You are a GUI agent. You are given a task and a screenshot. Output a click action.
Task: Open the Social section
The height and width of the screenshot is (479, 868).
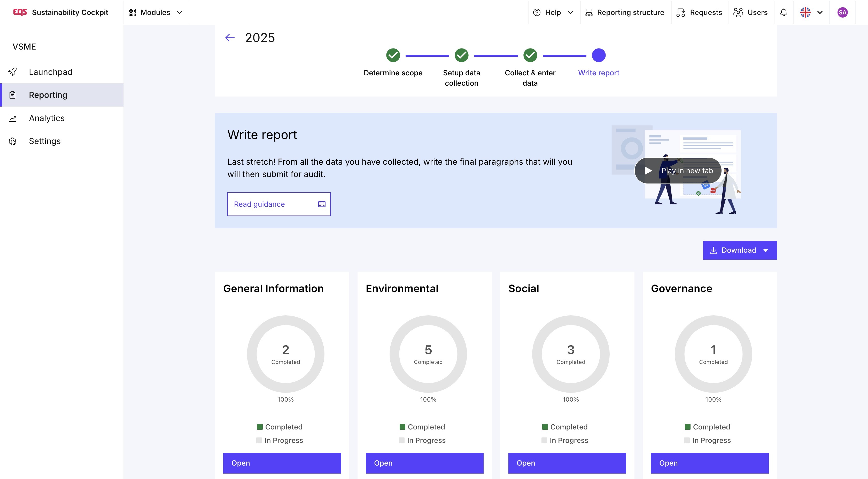point(567,463)
